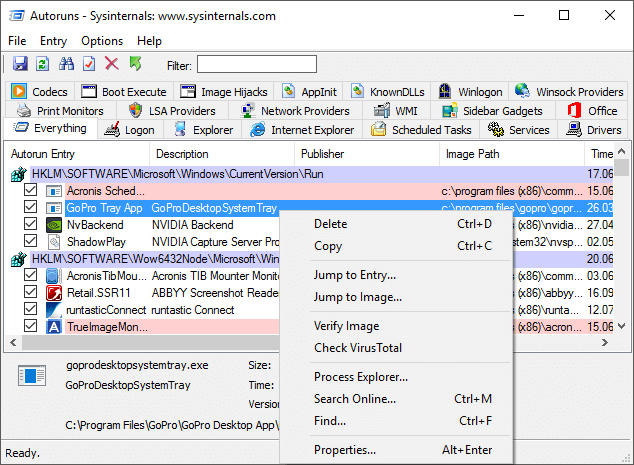Click the check-mark Properties toolbar icon
Image resolution: width=634 pixels, height=465 pixels.
89,64
